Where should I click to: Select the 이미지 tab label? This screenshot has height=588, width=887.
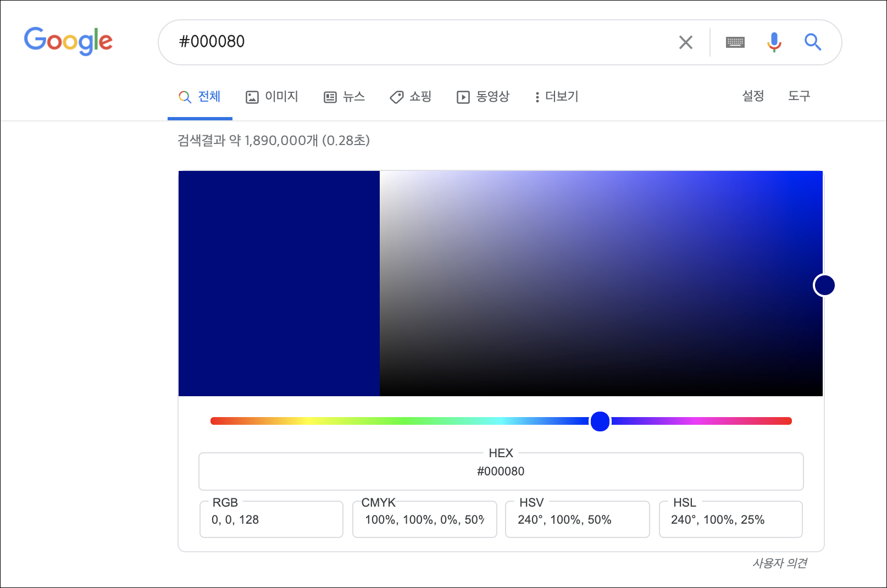click(281, 97)
